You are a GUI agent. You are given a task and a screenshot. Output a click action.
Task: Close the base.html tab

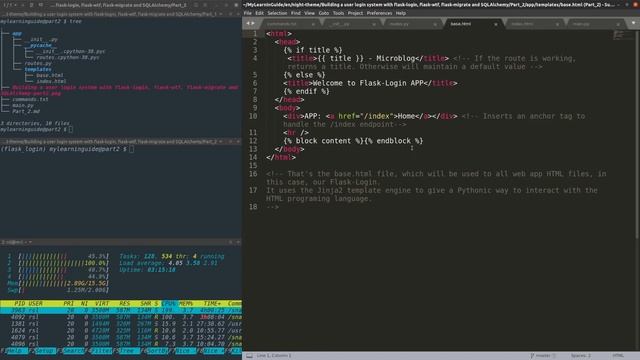pyautogui.click(x=496, y=24)
